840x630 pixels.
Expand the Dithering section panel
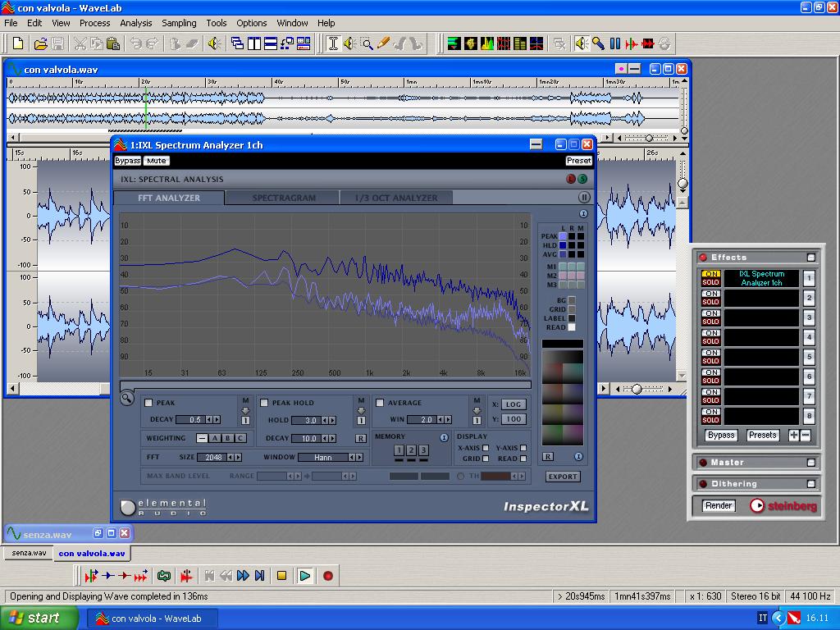pyautogui.click(x=811, y=484)
